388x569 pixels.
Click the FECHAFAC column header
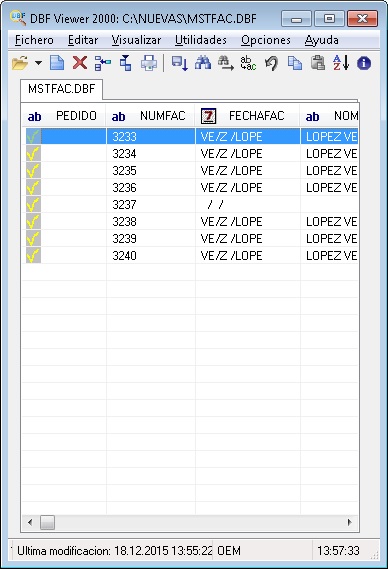(x=248, y=116)
